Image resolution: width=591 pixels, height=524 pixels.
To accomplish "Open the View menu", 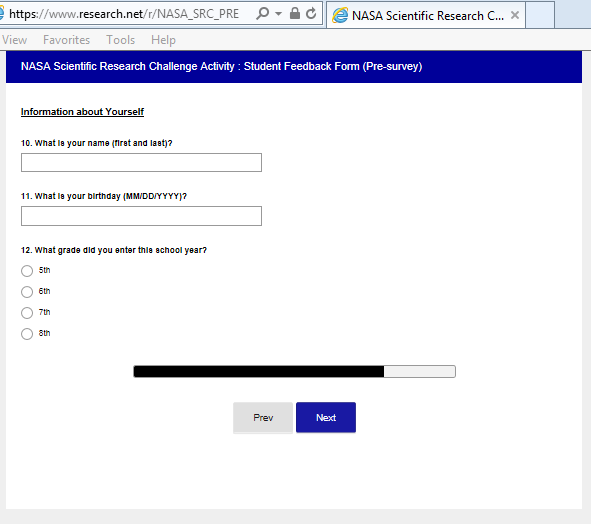I will pos(14,40).
